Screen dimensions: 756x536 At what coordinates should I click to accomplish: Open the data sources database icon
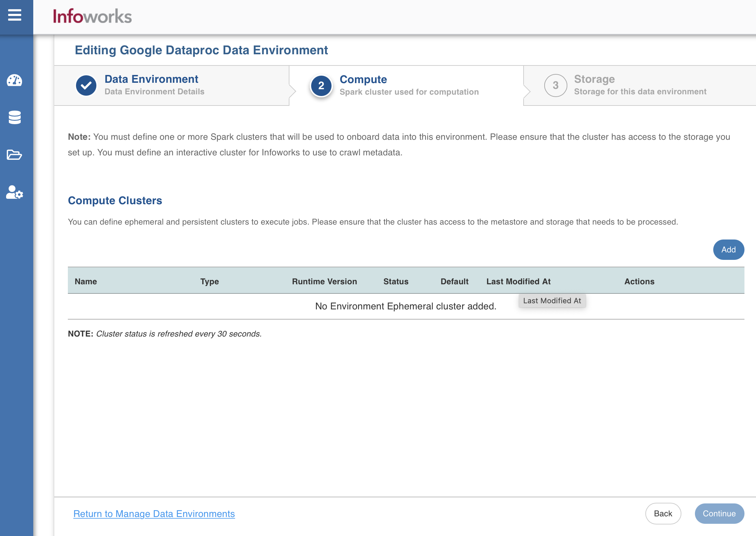coord(15,117)
